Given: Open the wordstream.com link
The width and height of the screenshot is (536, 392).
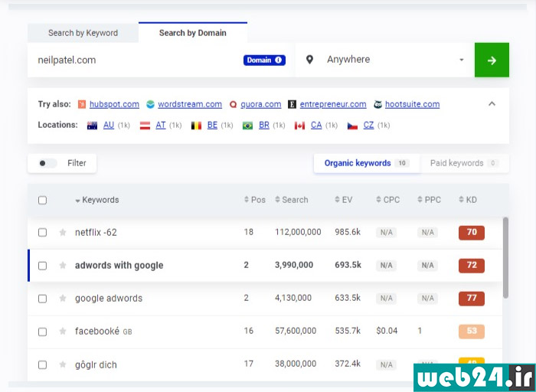Looking at the screenshot, I should [190, 104].
